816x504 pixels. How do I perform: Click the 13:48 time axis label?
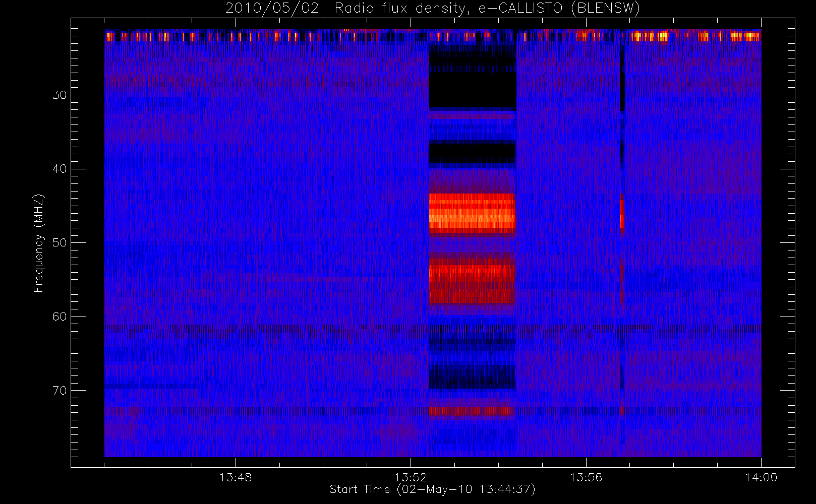coord(236,477)
